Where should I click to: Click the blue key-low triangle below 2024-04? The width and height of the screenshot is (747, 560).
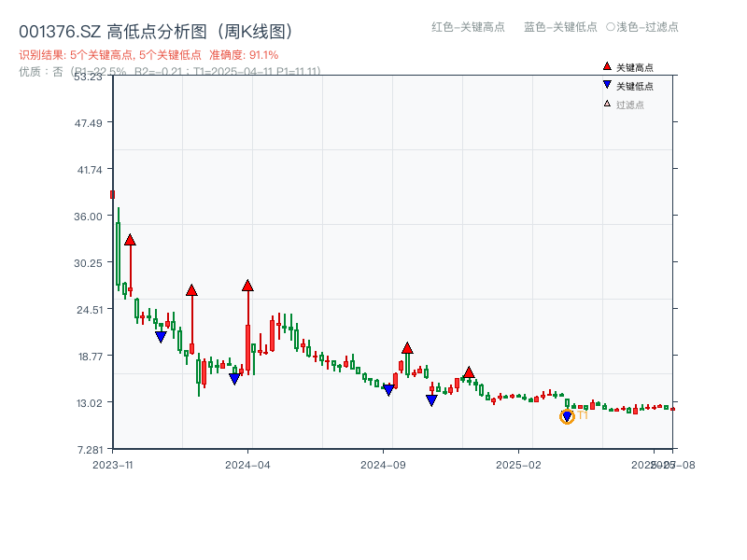234,376
